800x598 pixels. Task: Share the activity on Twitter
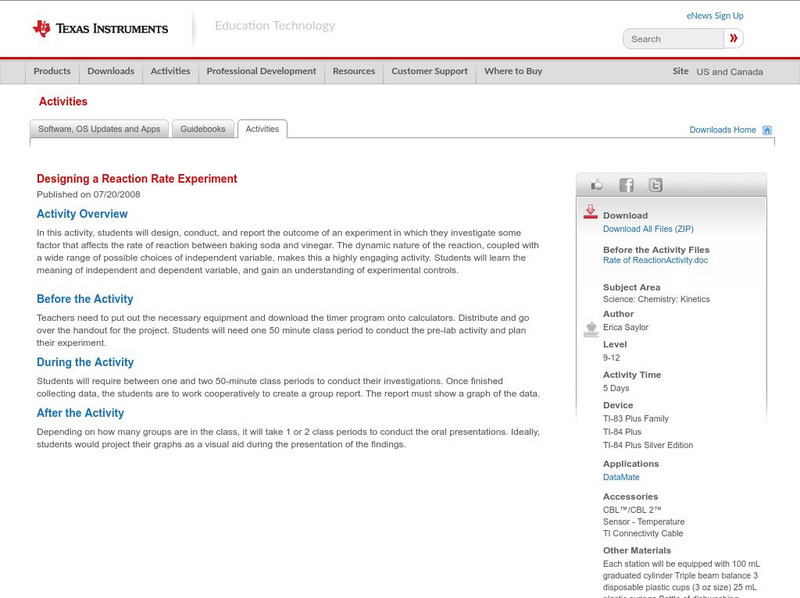(x=656, y=185)
